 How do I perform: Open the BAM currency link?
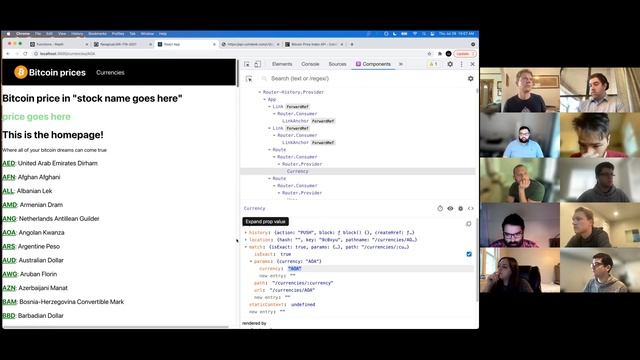point(9,302)
